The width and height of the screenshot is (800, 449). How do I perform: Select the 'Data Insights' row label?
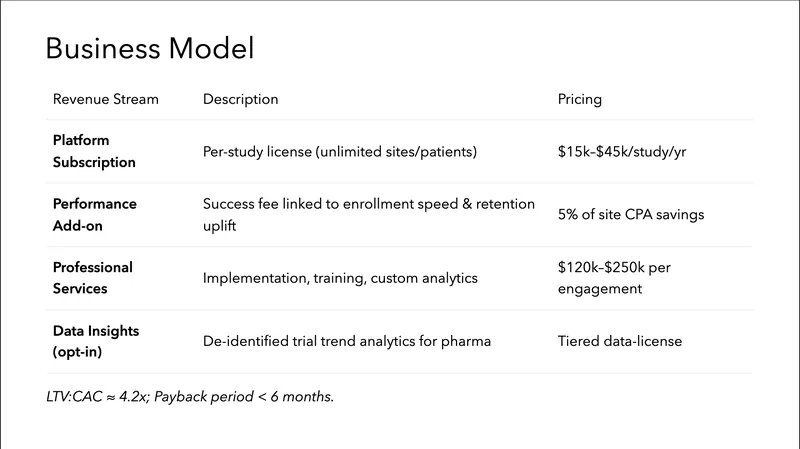[x=95, y=330]
